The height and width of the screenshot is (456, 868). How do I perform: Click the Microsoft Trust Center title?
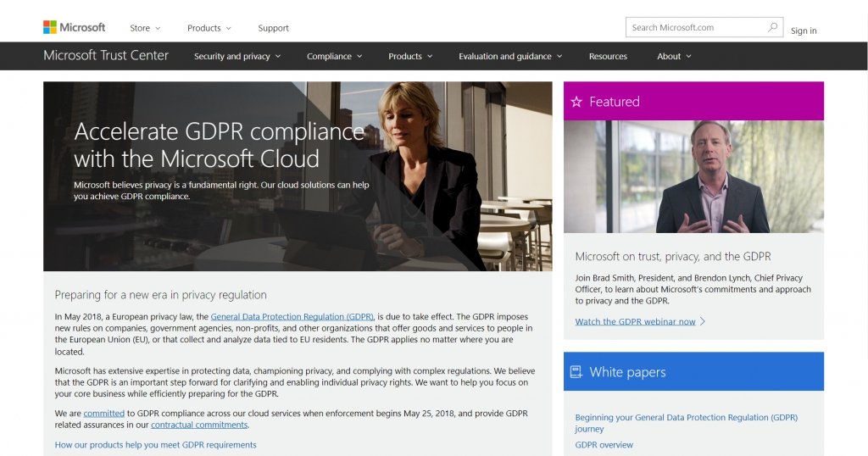(x=106, y=55)
